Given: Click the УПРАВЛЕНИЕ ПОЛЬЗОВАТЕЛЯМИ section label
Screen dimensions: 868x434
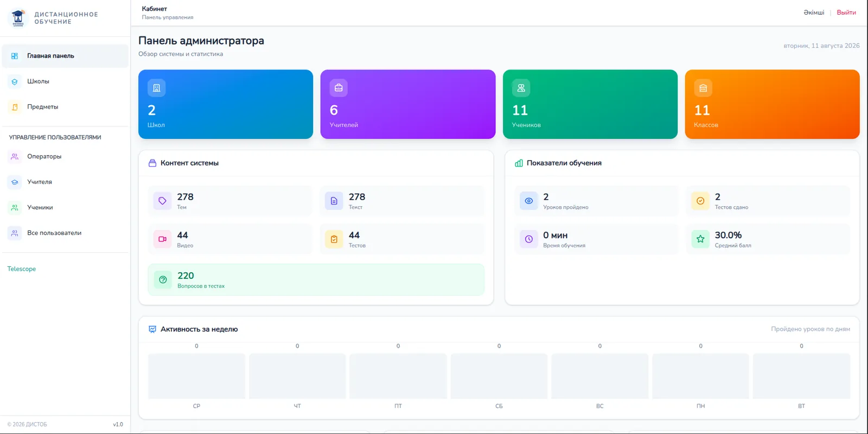Looking at the screenshot, I should click(55, 138).
